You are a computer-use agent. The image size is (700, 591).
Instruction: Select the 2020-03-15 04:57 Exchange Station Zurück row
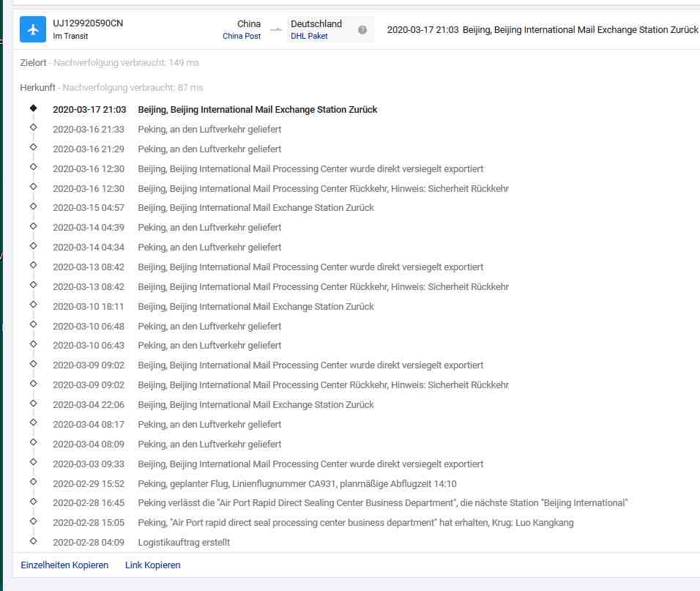pyautogui.click(x=213, y=208)
